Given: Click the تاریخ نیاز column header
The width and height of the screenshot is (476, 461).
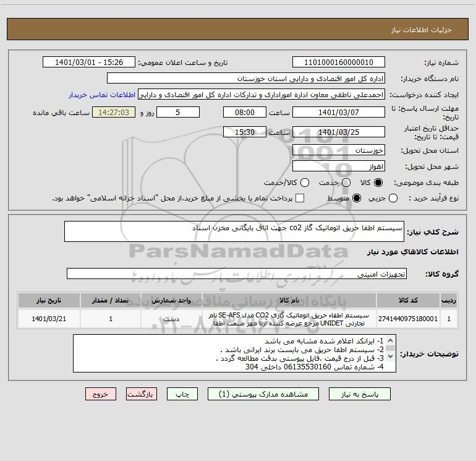Looking at the screenshot, I should pyautogui.click(x=49, y=301).
